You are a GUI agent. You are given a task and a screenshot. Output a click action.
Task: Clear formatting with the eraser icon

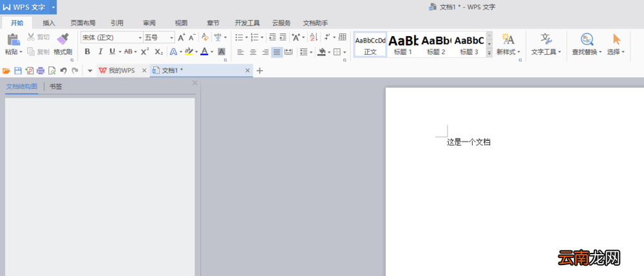click(205, 37)
